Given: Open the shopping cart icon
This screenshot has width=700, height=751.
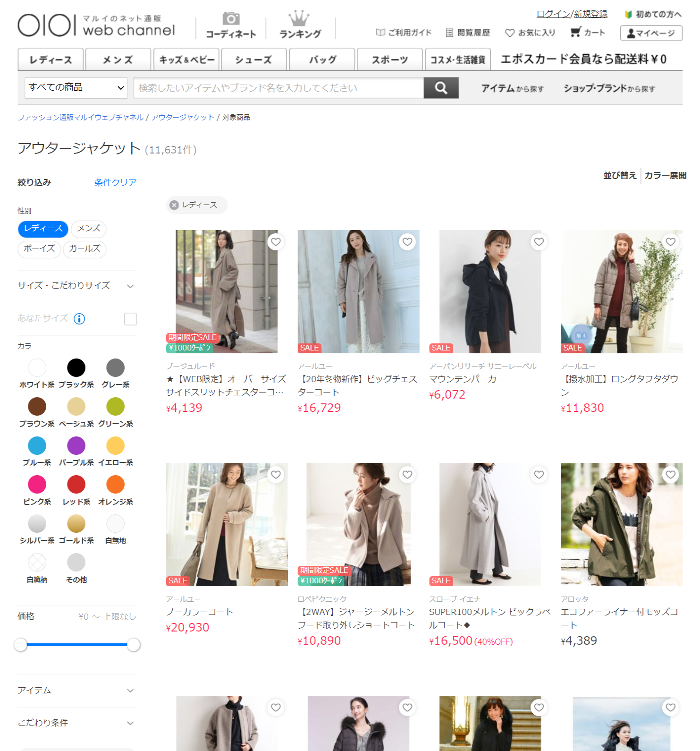Looking at the screenshot, I should [575, 32].
